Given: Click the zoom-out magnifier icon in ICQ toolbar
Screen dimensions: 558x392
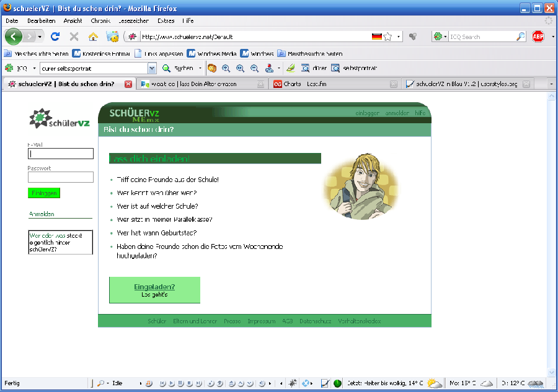Looking at the screenshot, I should (254, 68).
